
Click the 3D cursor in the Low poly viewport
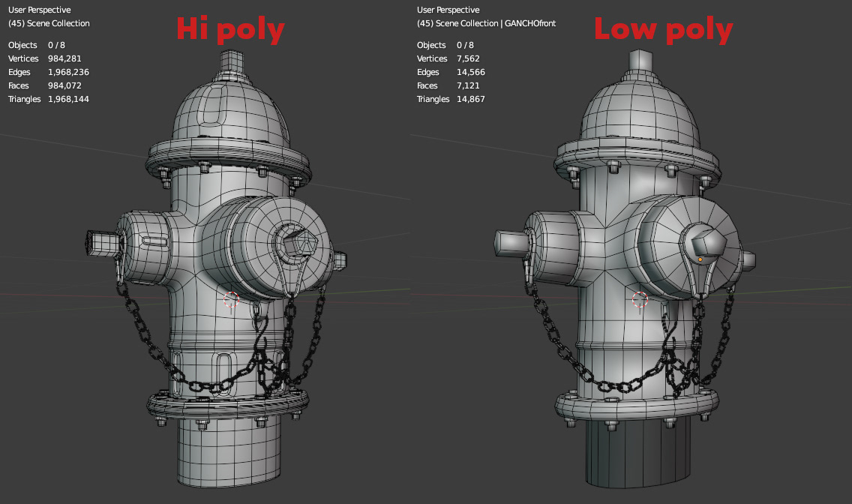(x=640, y=299)
